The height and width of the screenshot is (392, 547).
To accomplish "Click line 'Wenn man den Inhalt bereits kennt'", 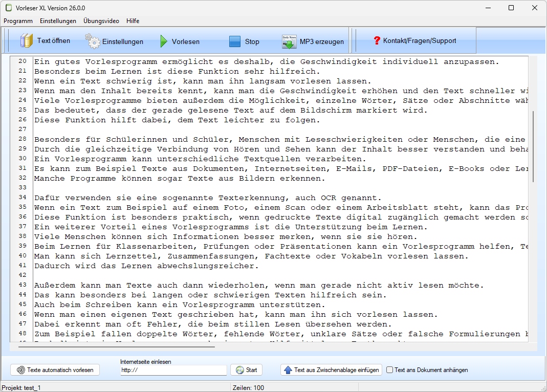I will click(281, 91).
